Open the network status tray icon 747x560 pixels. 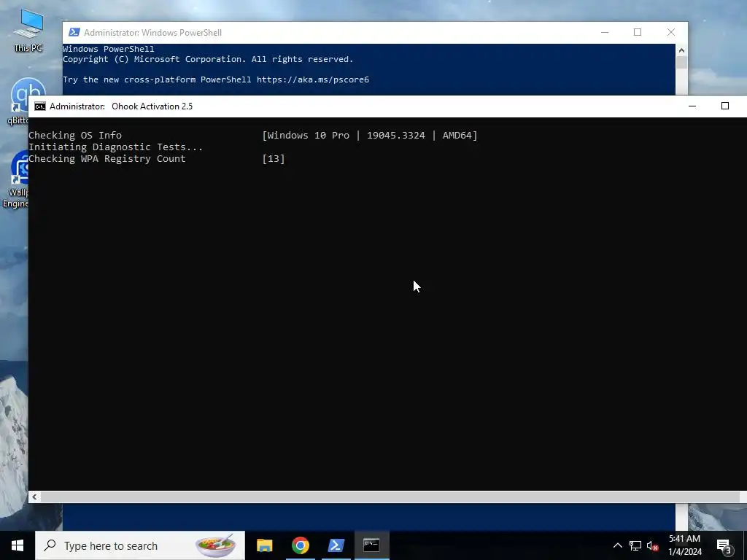click(635, 545)
